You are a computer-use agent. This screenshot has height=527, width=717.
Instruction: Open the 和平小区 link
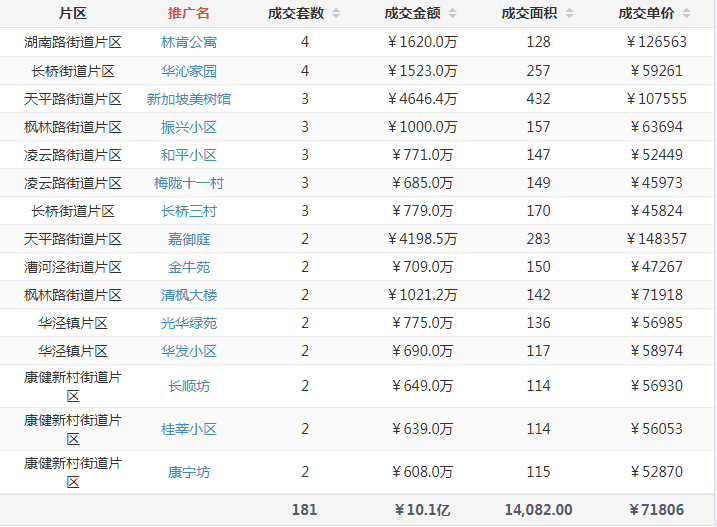[x=189, y=156]
